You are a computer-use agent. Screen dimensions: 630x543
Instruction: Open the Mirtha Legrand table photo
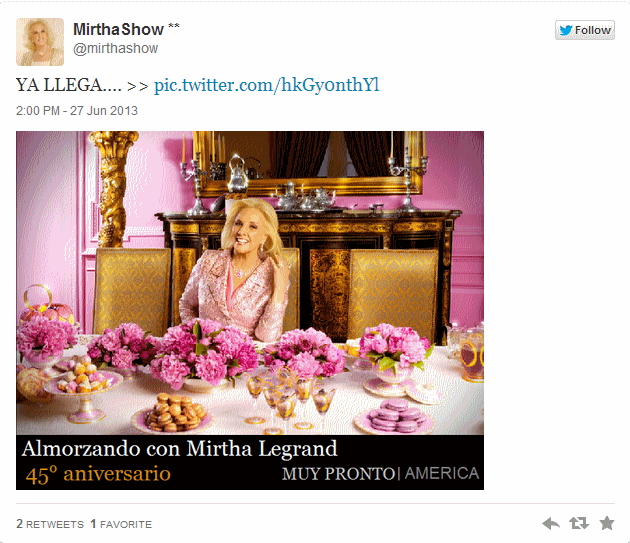point(250,310)
